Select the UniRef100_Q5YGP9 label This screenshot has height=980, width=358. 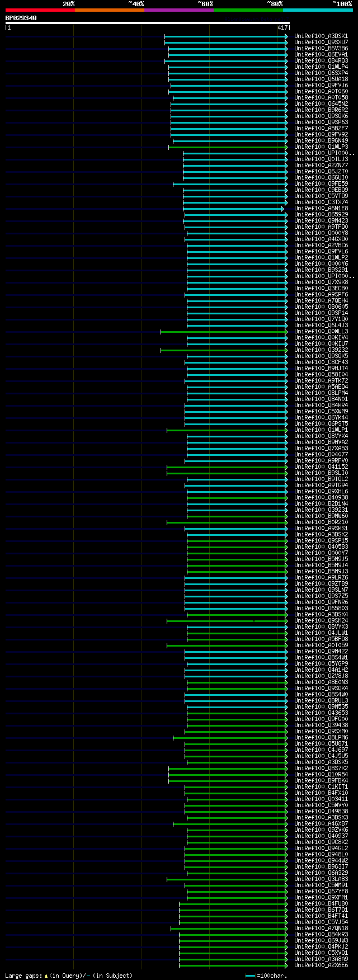(x=321, y=664)
